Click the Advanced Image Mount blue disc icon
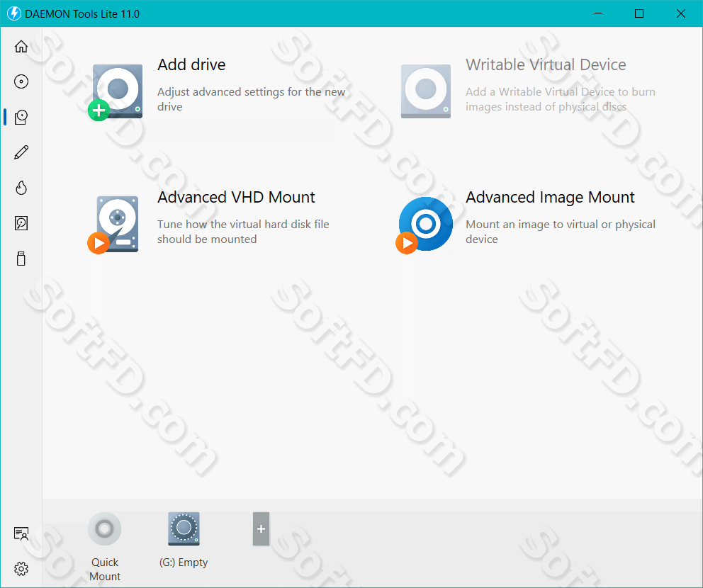 click(x=424, y=225)
